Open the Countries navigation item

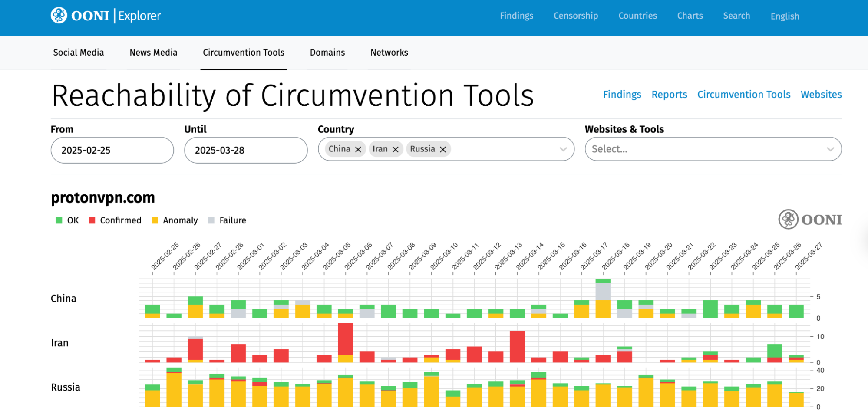[637, 16]
